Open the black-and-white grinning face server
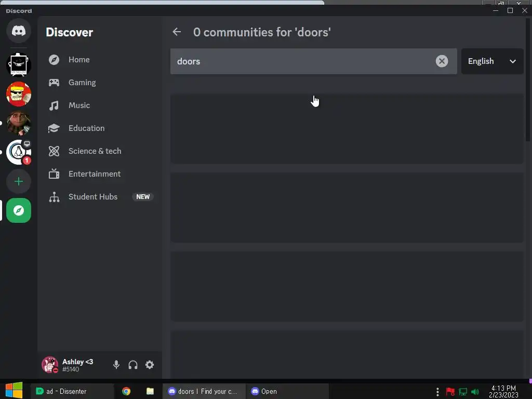This screenshot has height=399, width=532. tap(19, 64)
